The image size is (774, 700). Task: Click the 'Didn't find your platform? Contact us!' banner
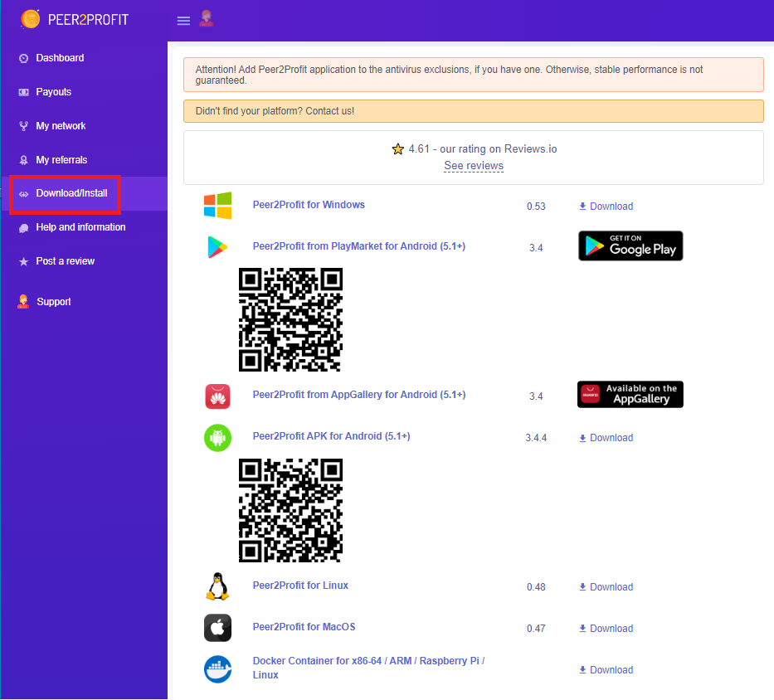(474, 111)
